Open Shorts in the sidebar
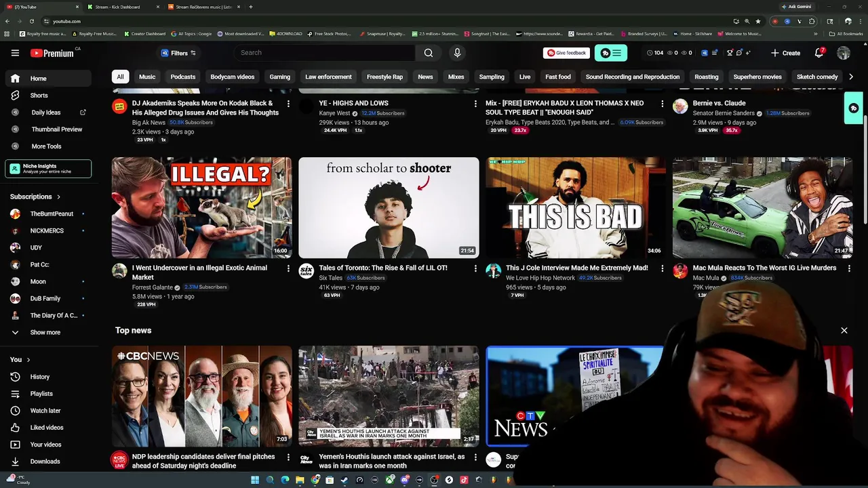This screenshot has width=868, height=488. 39,96
